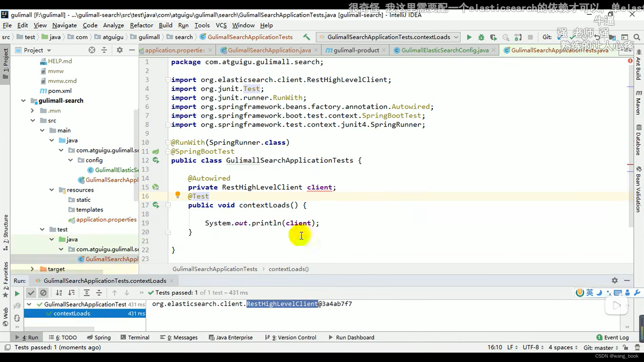Open the Database side panel

[639, 140]
